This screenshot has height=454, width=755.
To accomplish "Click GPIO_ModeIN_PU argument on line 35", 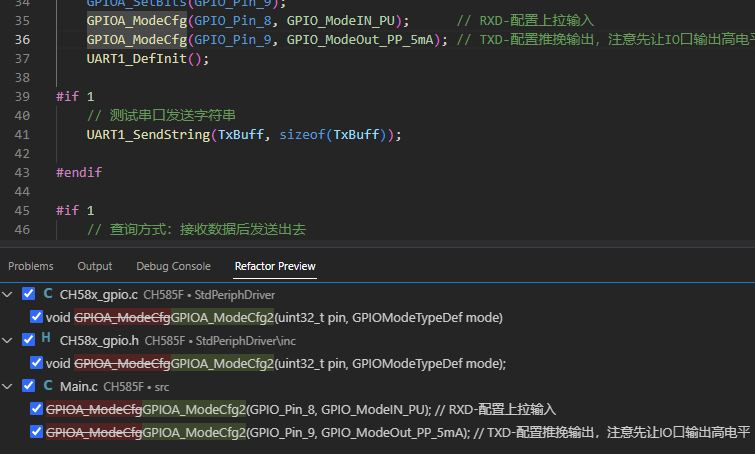I will [340, 21].
